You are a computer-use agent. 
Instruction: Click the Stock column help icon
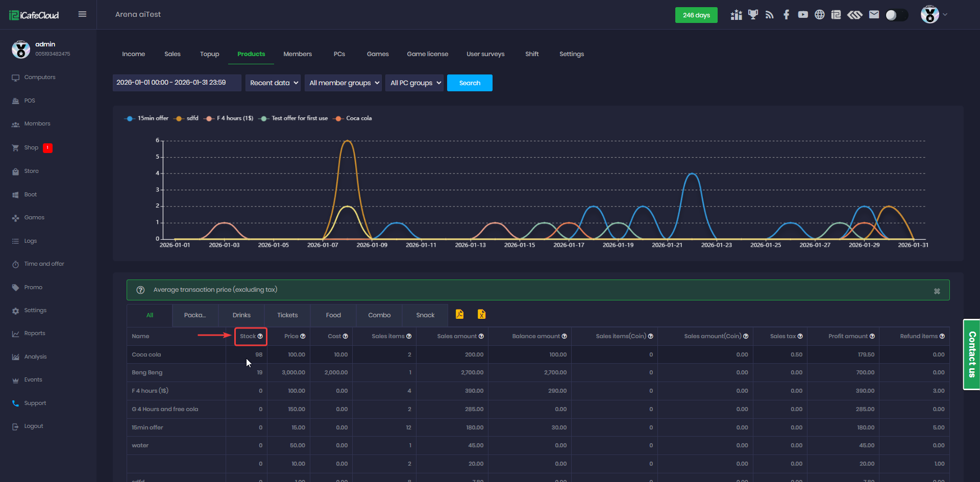[x=260, y=336]
